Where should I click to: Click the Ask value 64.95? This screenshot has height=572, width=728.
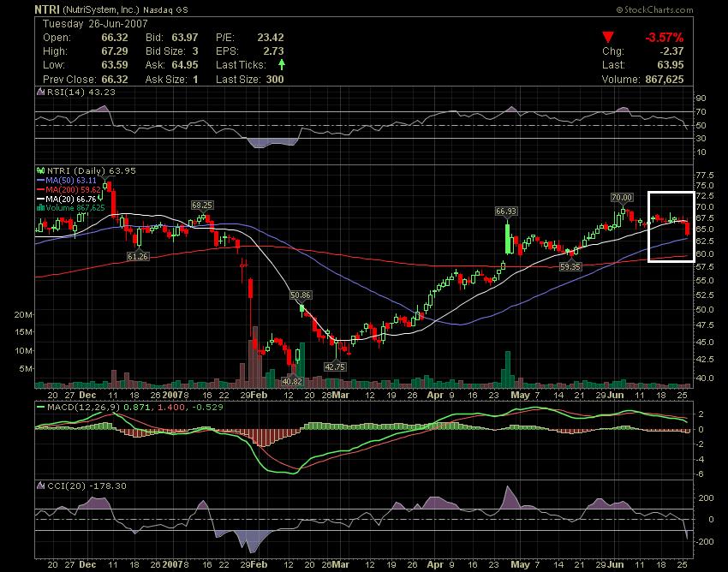pos(185,64)
